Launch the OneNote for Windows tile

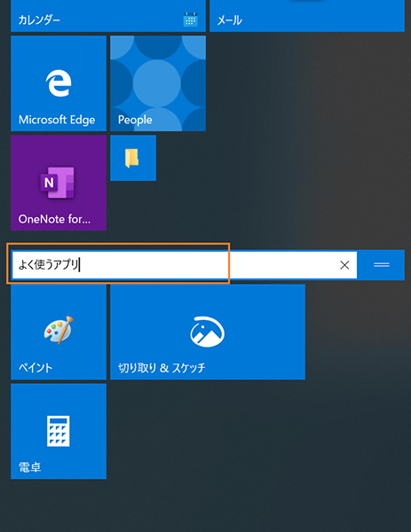(59, 183)
